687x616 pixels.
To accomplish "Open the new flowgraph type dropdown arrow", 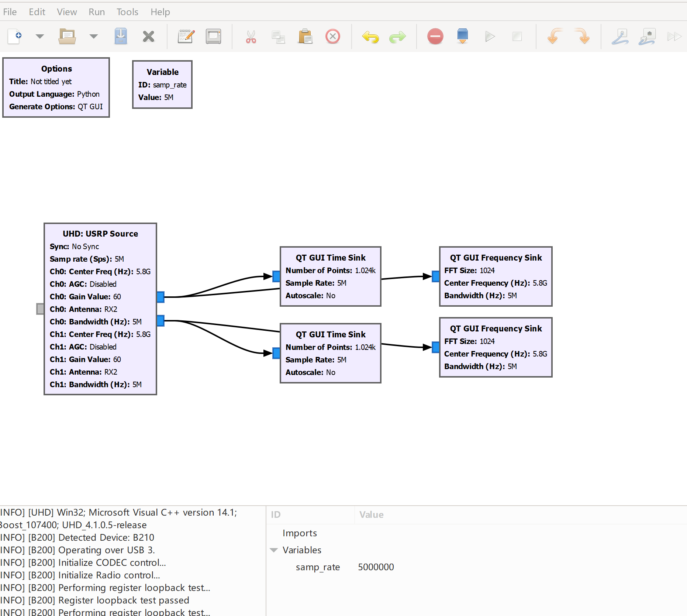I will pos(39,37).
